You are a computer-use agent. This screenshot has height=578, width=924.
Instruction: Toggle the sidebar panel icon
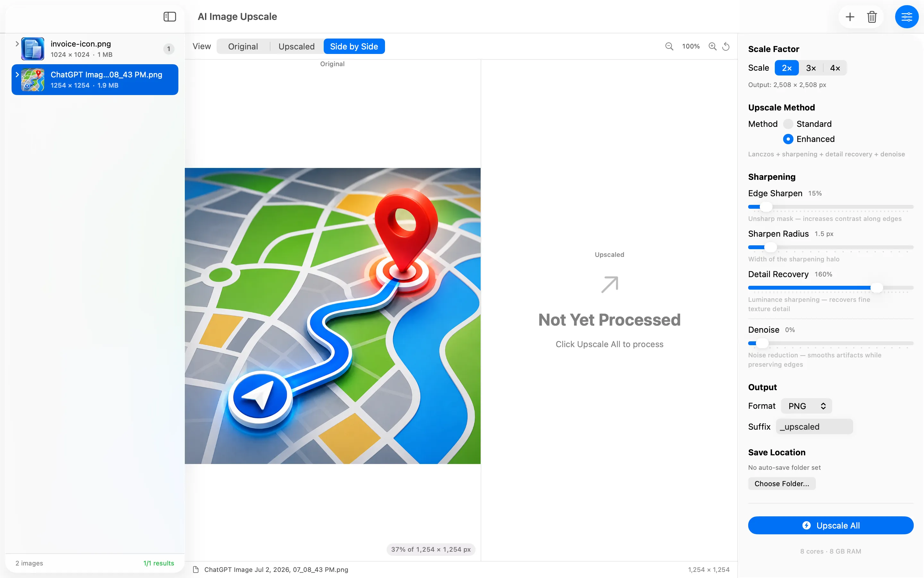(x=169, y=16)
